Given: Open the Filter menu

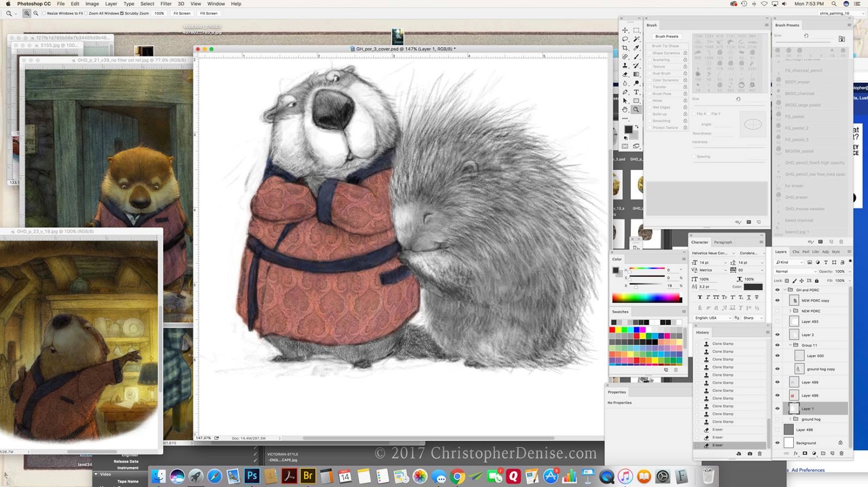Looking at the screenshot, I should tap(166, 4).
